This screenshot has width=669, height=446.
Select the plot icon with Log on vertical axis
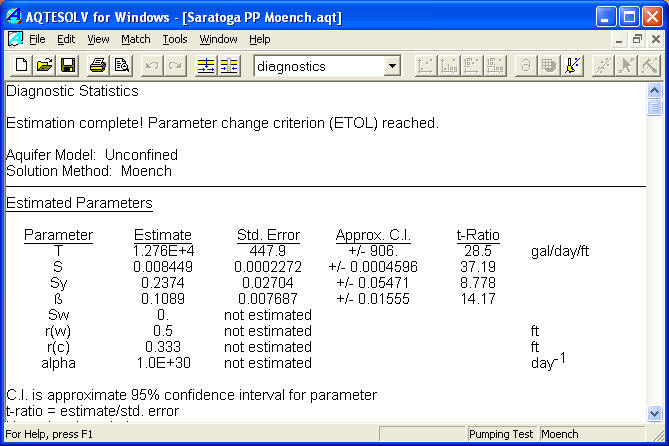[x=471, y=66]
